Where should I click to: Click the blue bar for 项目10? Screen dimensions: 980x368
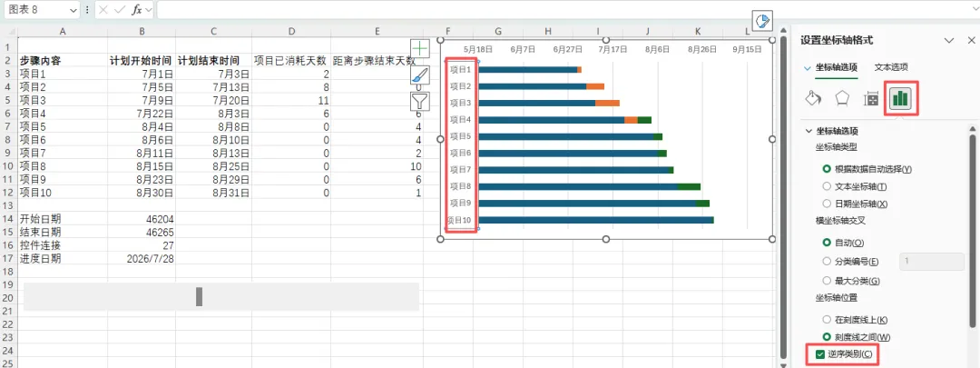point(595,220)
